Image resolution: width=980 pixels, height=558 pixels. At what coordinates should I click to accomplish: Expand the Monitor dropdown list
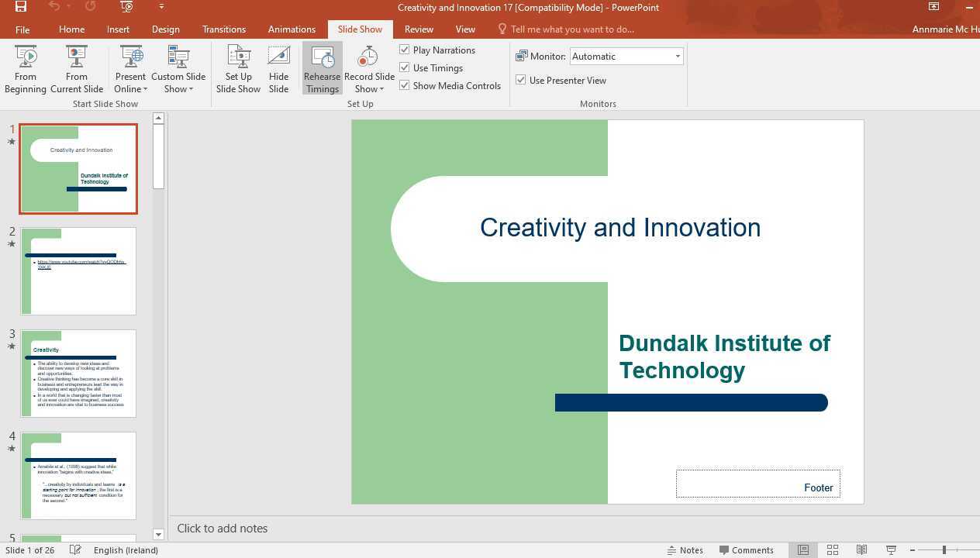click(677, 57)
